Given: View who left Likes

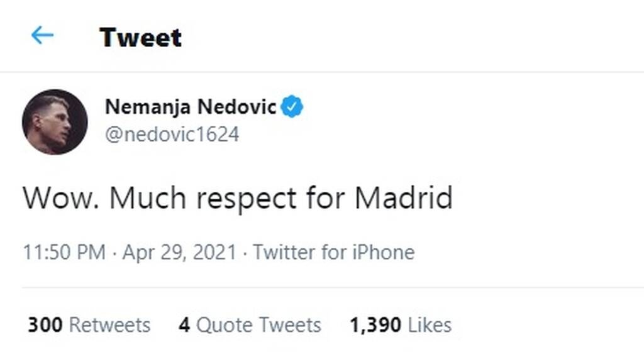Looking at the screenshot, I should (430, 325).
